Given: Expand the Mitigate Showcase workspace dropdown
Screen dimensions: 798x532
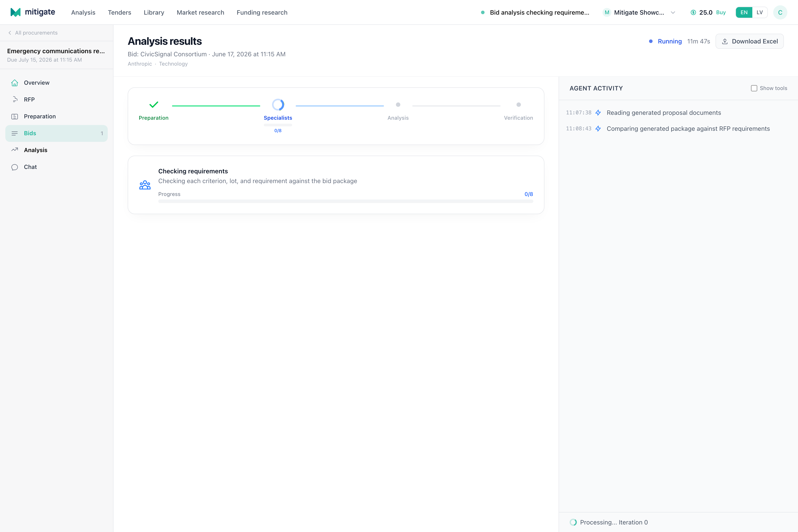Looking at the screenshot, I should [x=673, y=13].
